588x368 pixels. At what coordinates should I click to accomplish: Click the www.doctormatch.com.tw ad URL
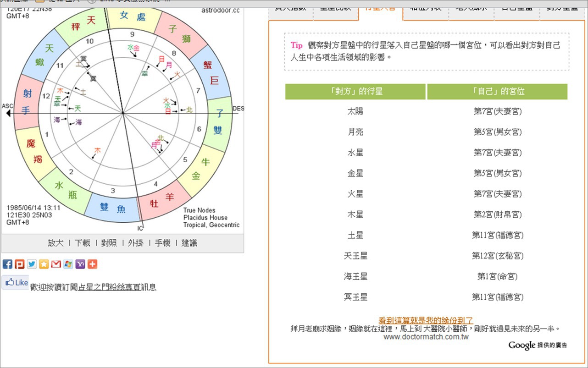click(x=426, y=337)
